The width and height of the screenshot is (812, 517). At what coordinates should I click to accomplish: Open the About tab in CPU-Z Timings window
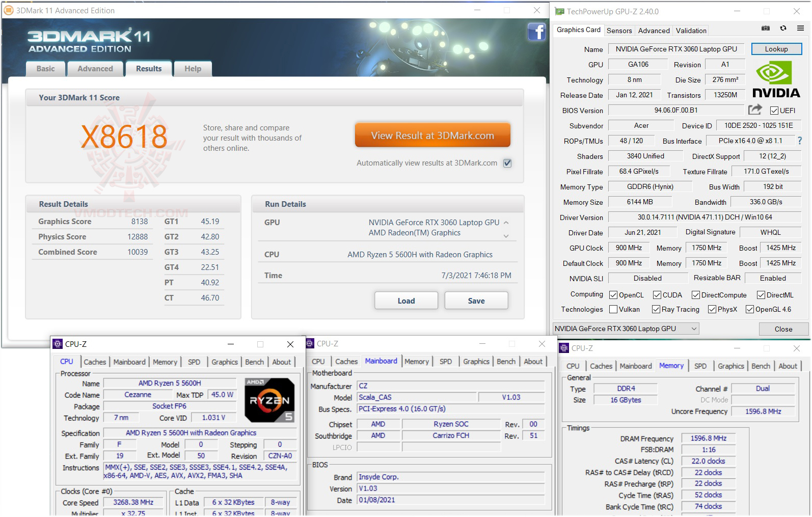point(788,366)
